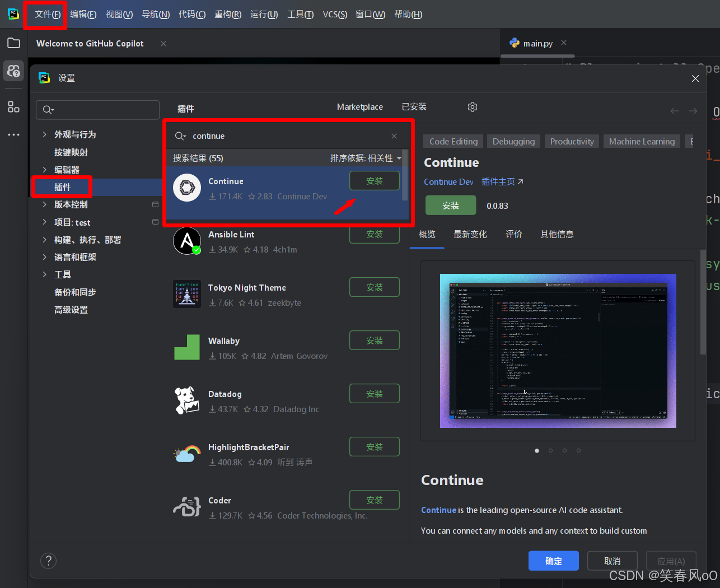Click the PyCharm logo in the title bar

pos(13,14)
